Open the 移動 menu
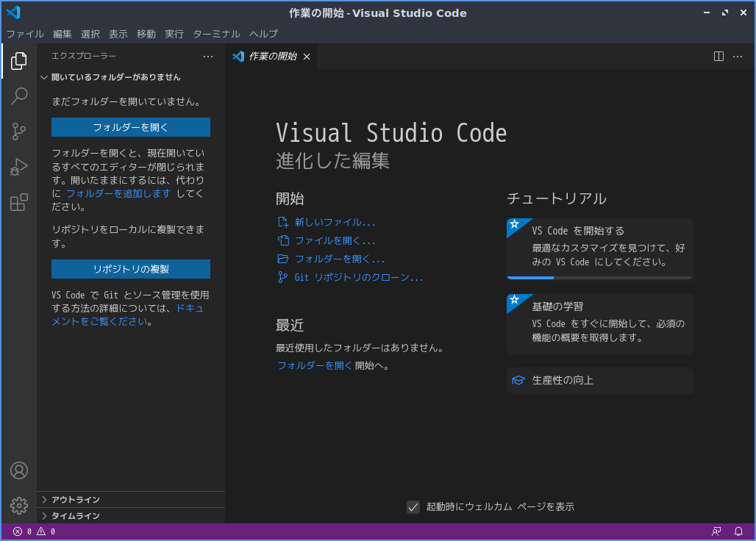 pyautogui.click(x=146, y=34)
